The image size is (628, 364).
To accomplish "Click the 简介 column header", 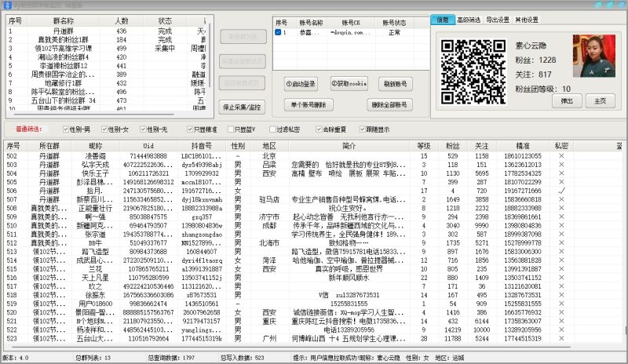I will tap(349, 146).
